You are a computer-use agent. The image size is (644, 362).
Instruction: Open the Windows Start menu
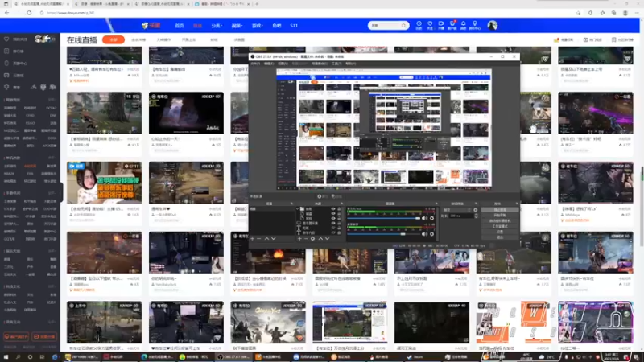click(6, 357)
